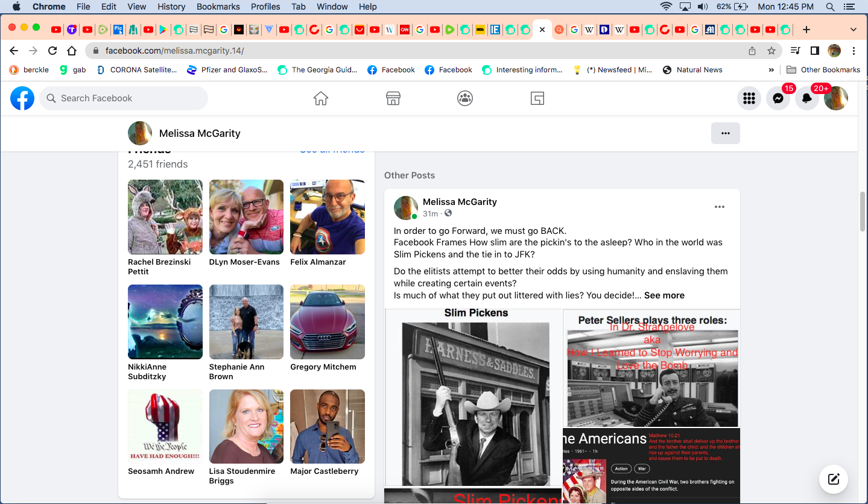Open the Other Bookmarks folder
The width and height of the screenshot is (868, 504).
tap(823, 70)
